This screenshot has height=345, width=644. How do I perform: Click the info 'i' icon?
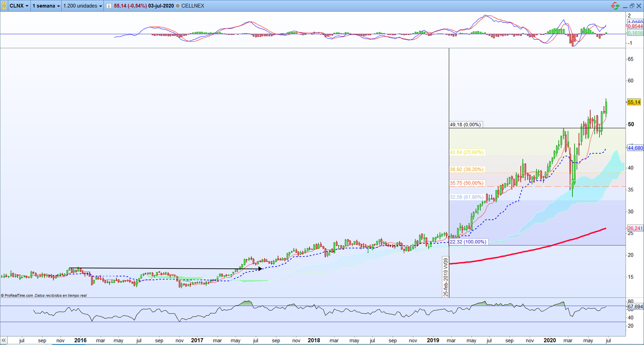109,6
